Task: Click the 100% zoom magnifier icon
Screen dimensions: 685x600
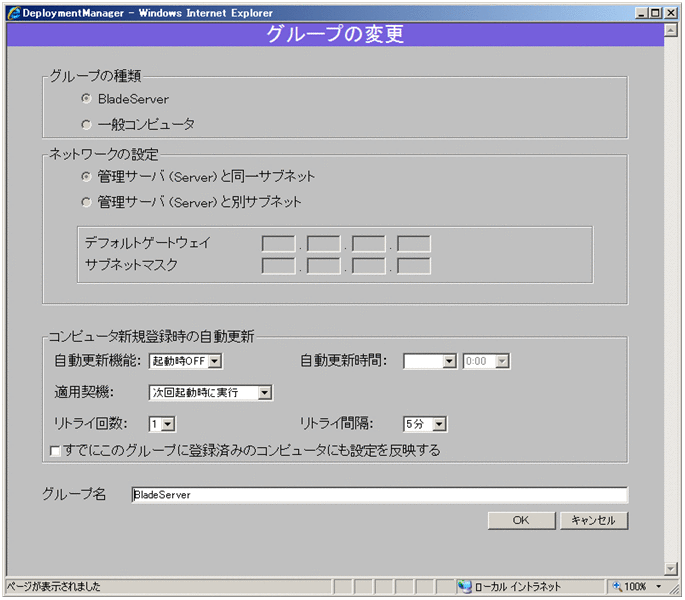Action: [x=617, y=586]
